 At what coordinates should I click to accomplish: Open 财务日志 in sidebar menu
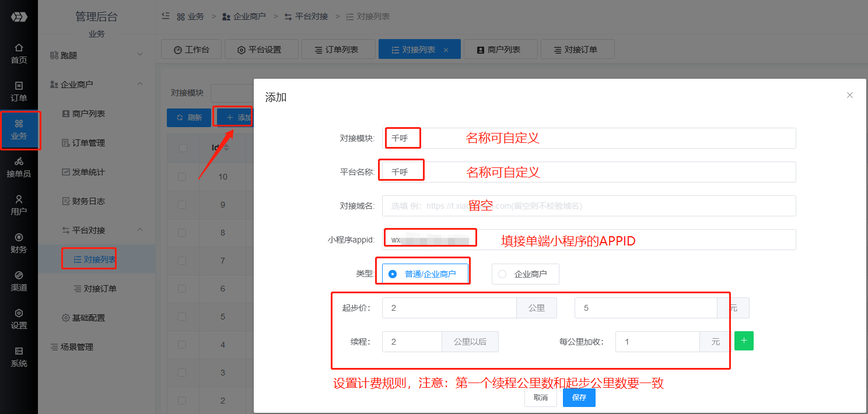pyautogui.click(x=97, y=201)
